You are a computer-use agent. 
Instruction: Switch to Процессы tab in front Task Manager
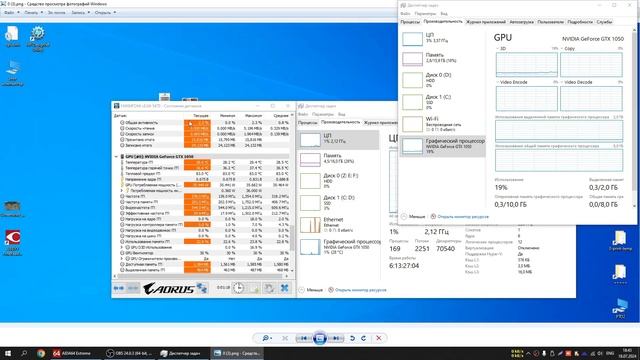point(410,22)
